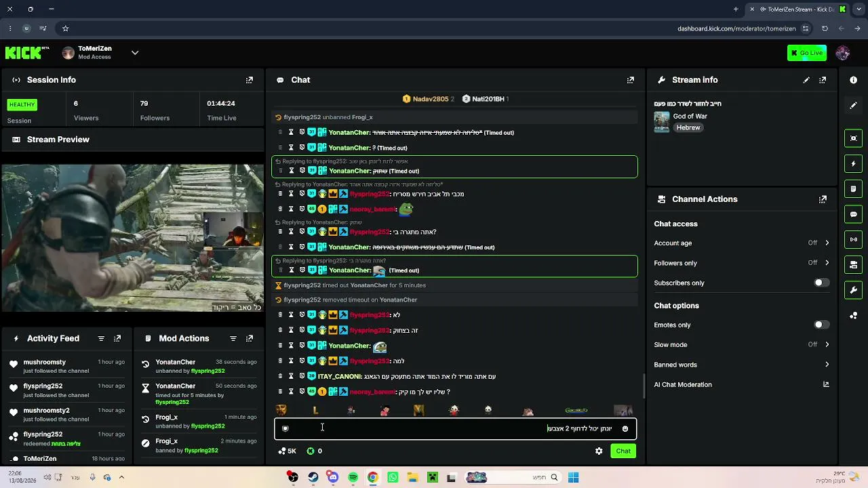The width and height of the screenshot is (868, 488).
Task: Open the Windows Start menu
Action: click(x=573, y=478)
